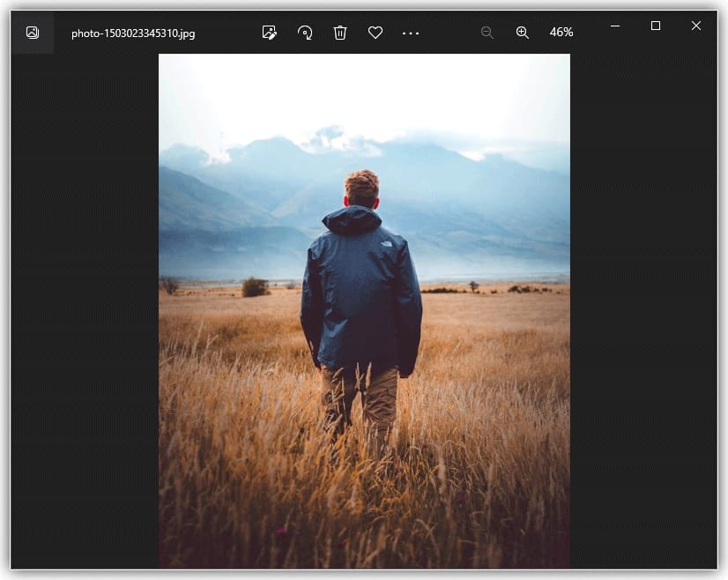Expand more options via the three dots
Screen dimensions: 728x580
tap(411, 33)
